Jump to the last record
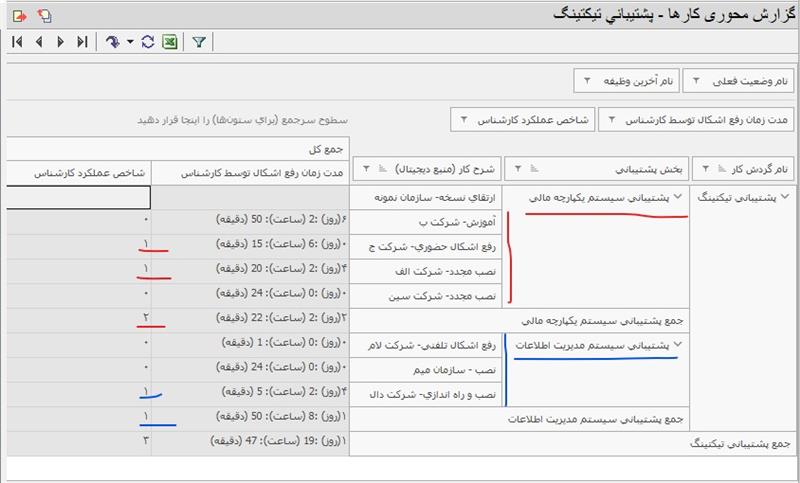The width and height of the screenshot is (800, 483). [82, 43]
